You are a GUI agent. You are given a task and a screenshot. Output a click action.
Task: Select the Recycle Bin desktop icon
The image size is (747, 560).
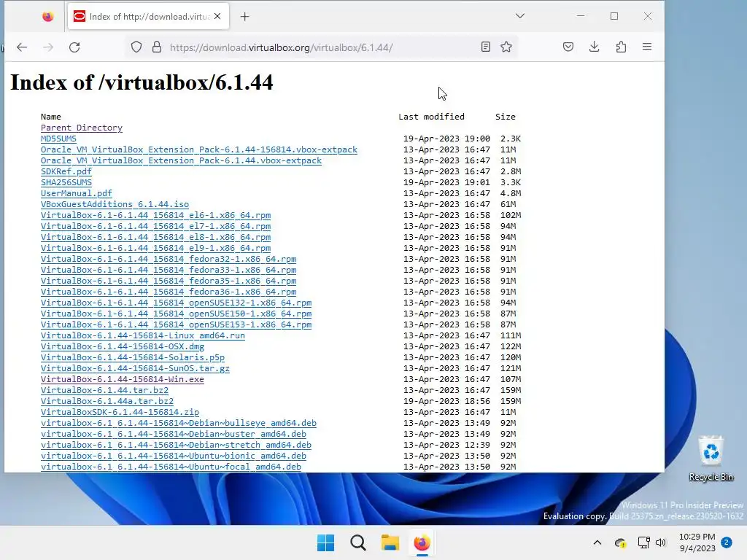711,459
